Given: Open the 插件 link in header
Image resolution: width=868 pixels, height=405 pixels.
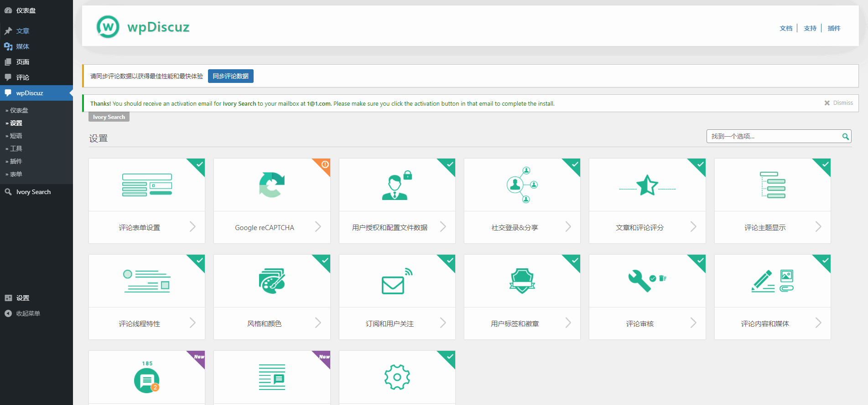Looking at the screenshot, I should click(834, 28).
